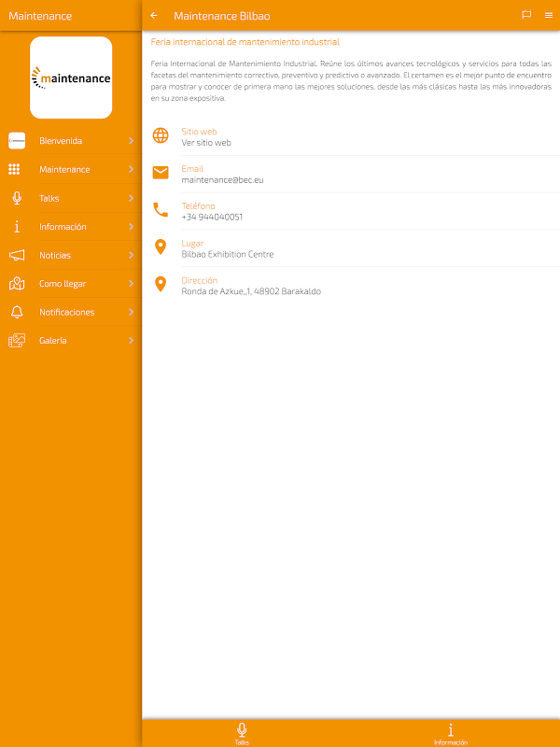
Task: Open Talks tab in bottom bar
Action: tap(242, 734)
